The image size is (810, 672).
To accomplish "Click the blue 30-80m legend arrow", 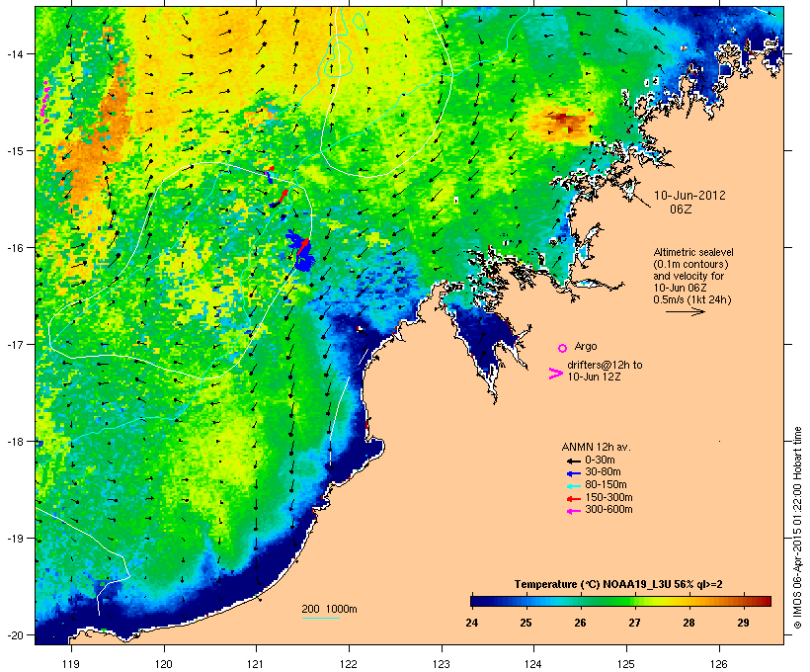I will pyautogui.click(x=573, y=473).
